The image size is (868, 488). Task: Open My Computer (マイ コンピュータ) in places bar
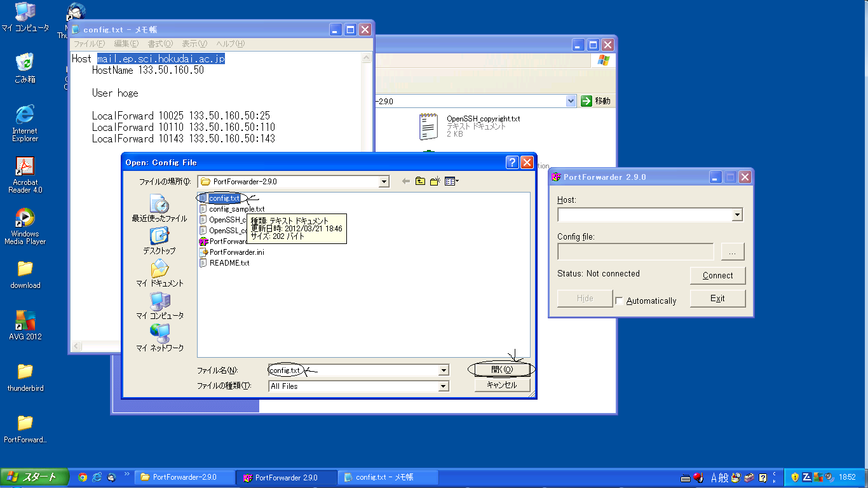(x=159, y=306)
